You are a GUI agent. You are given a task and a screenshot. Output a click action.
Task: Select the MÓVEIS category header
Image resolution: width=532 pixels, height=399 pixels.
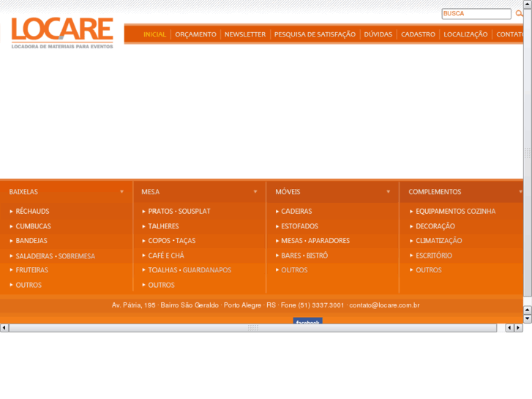tap(288, 192)
